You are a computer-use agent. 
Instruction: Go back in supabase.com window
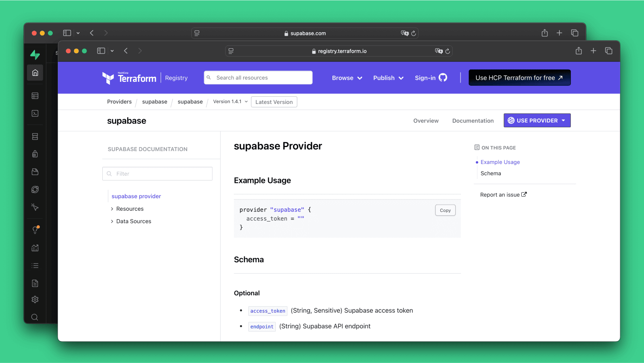coord(92,33)
